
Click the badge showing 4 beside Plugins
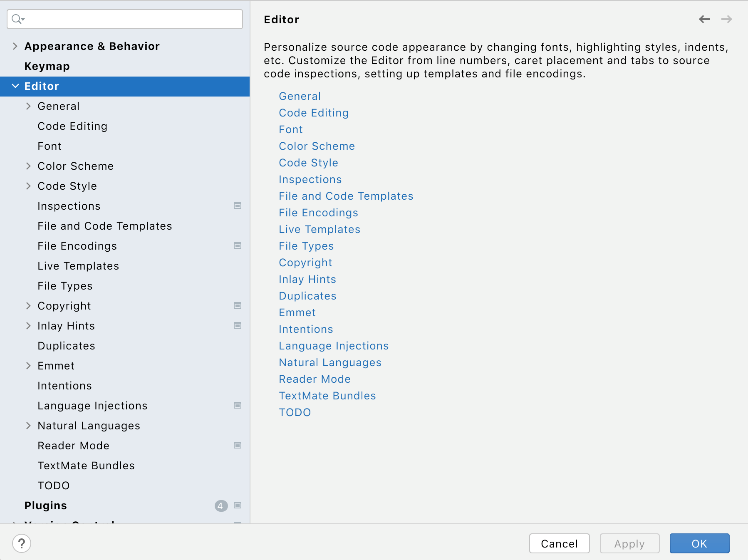coord(220,506)
